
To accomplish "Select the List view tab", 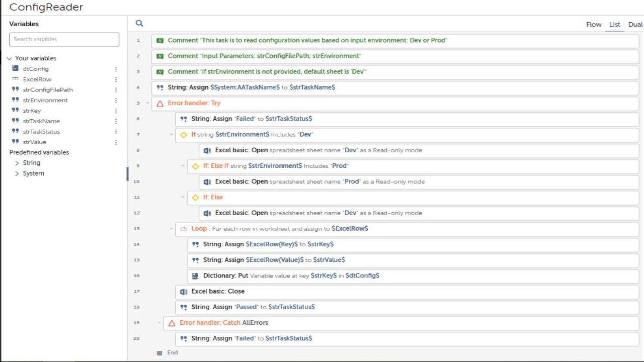I will (x=615, y=24).
